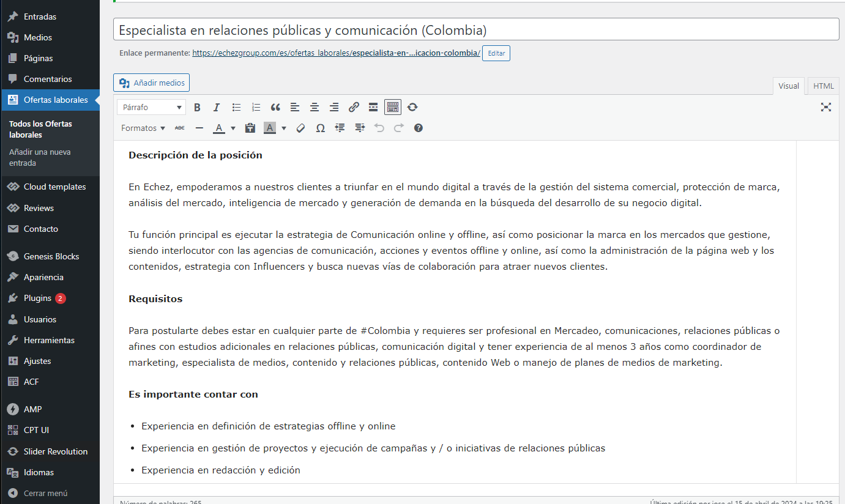Align text left
The height and width of the screenshot is (504, 845).
(295, 107)
